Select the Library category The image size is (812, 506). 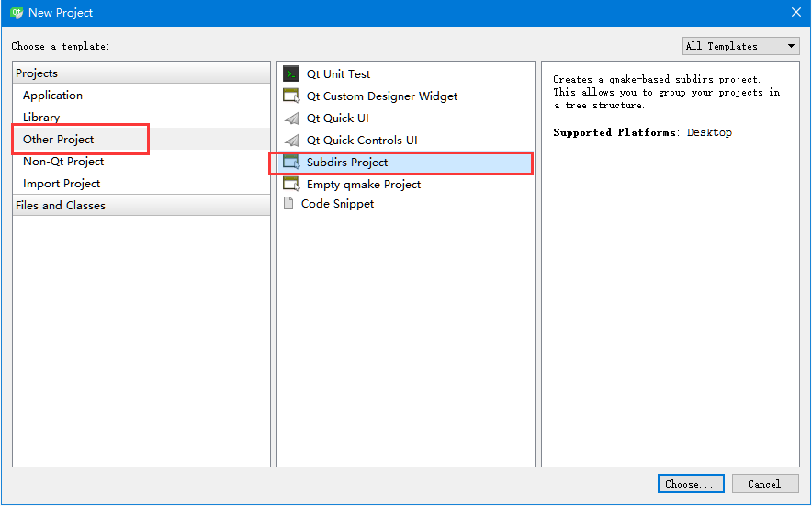click(41, 118)
